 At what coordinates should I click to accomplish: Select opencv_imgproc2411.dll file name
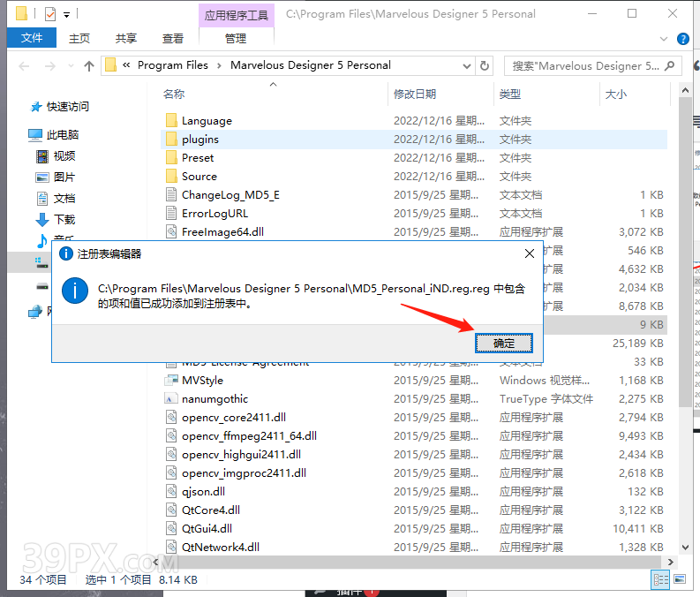pos(244,472)
